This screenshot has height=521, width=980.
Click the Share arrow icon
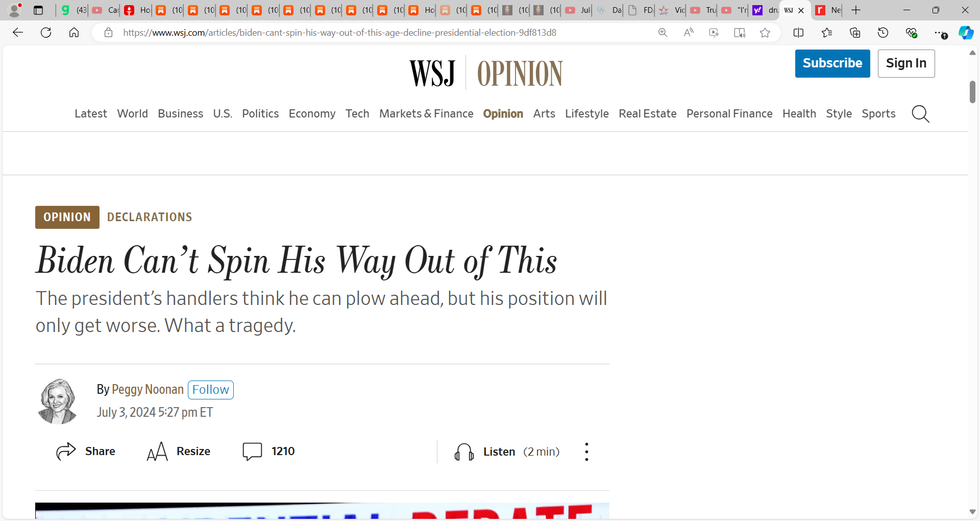pos(66,452)
